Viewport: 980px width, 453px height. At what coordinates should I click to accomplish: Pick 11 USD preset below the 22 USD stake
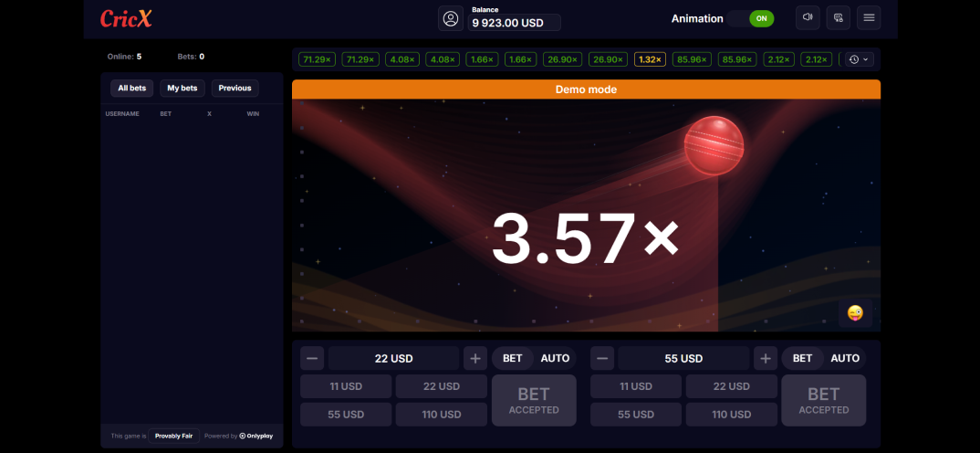click(x=346, y=386)
